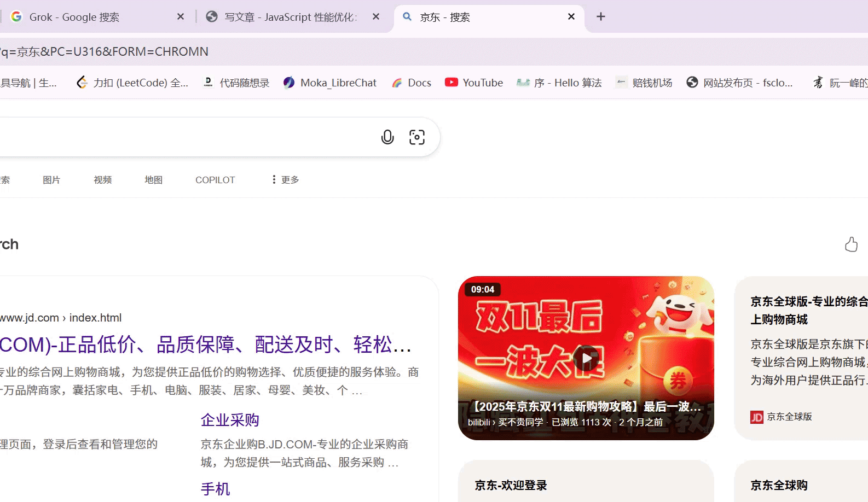The width and height of the screenshot is (868, 502).
Task: Open 力扣 LeetCode bookmark
Action: 132,83
